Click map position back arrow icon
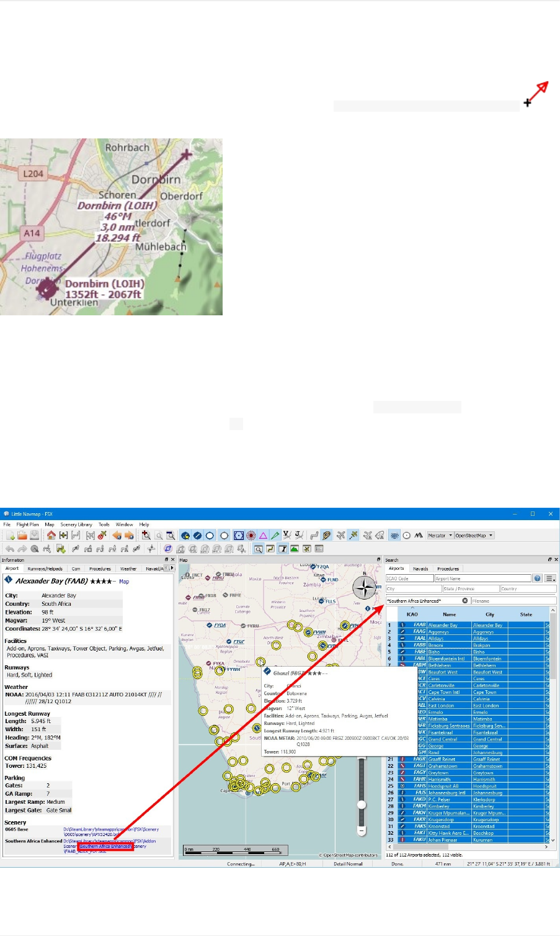This screenshot has height=936, width=560. pyautogui.click(x=117, y=535)
